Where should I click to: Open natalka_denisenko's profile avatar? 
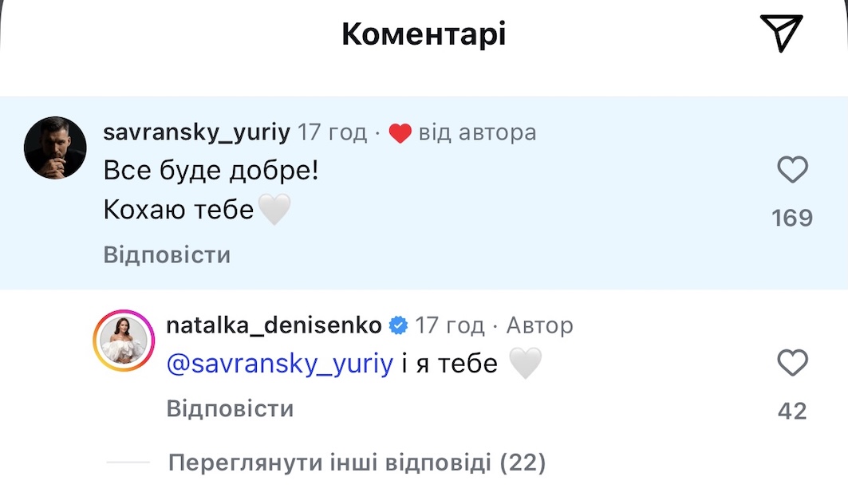click(x=124, y=341)
